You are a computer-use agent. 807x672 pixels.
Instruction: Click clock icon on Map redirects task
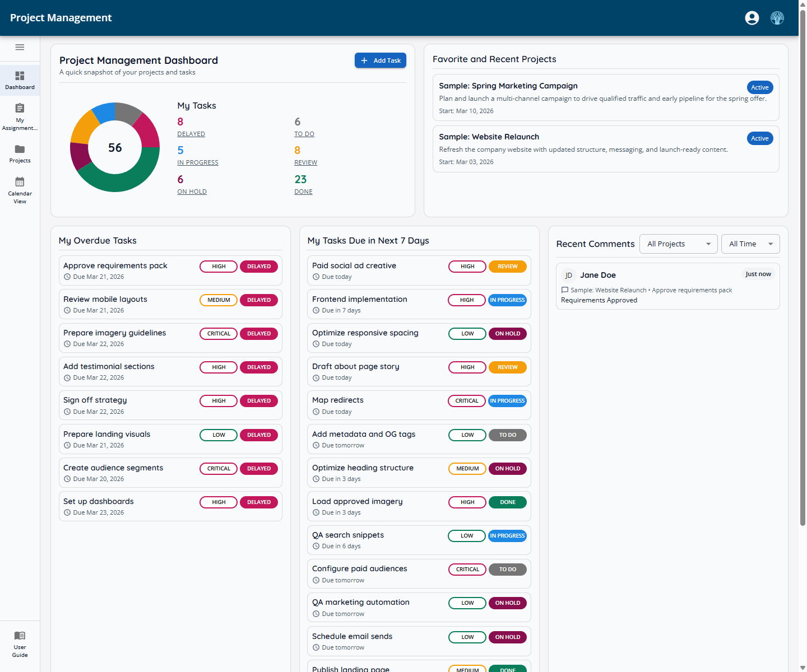[316, 412]
